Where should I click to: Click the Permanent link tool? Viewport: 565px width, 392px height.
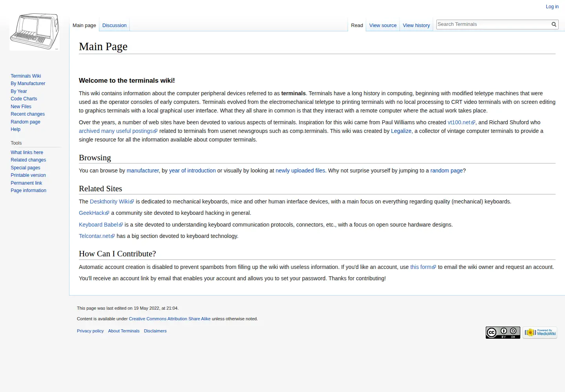26,183
